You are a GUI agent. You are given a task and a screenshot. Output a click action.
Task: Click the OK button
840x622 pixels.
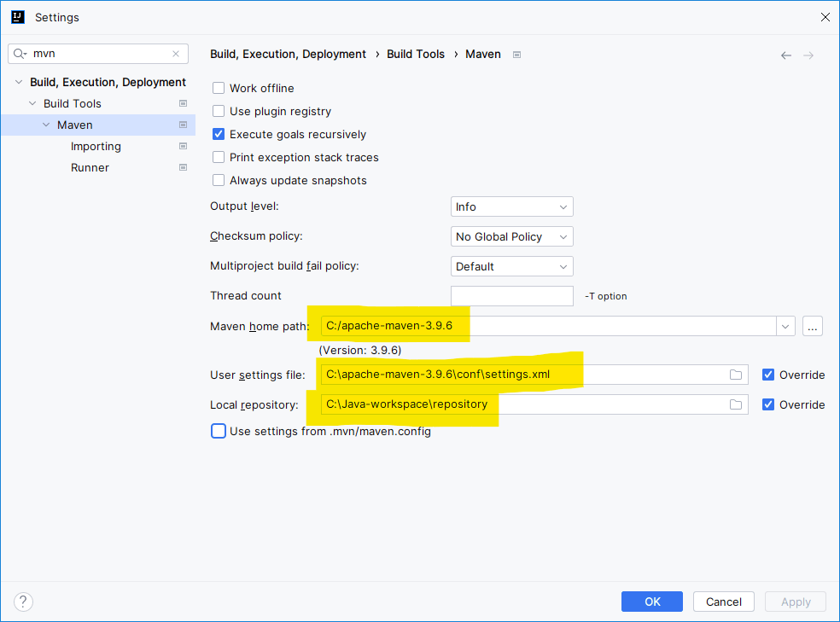pyautogui.click(x=652, y=602)
